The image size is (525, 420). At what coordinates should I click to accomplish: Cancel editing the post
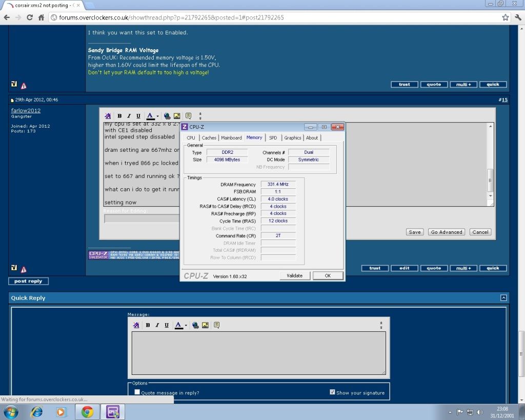coord(480,232)
